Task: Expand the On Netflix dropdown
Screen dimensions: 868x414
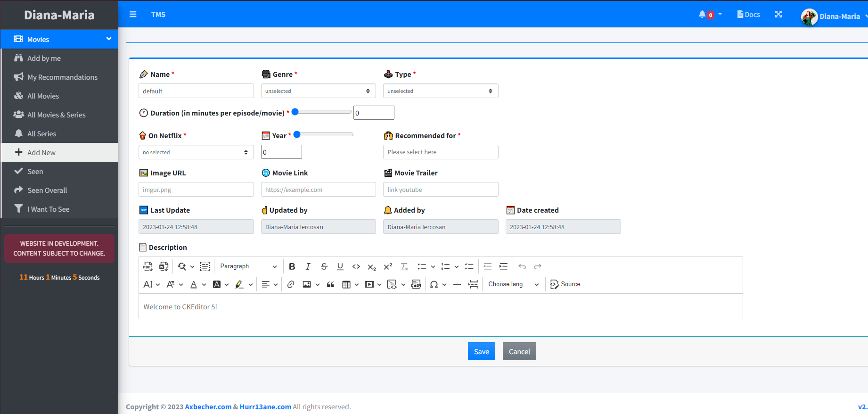Action: [x=196, y=152]
